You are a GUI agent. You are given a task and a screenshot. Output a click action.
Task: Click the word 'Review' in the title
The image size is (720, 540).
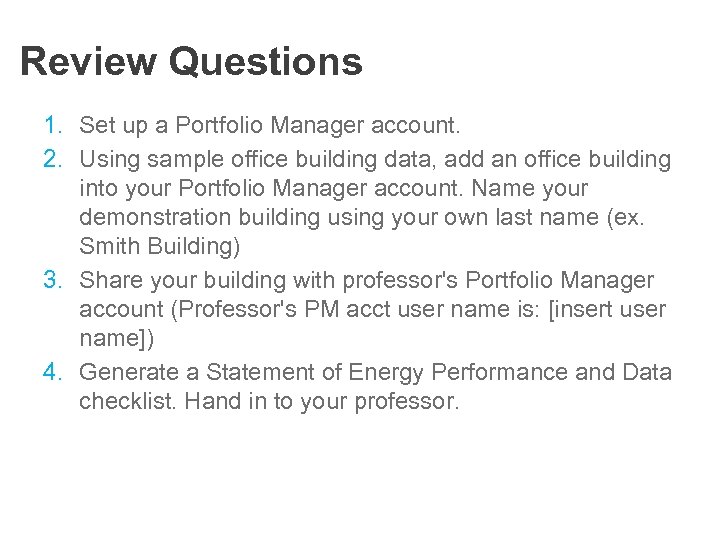(x=88, y=62)
